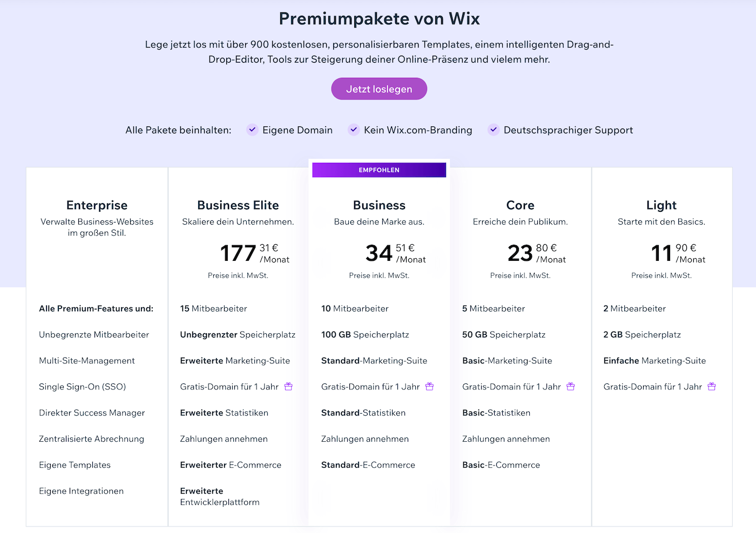Click gift icon in Core plan
The image size is (756, 533).
tap(570, 387)
